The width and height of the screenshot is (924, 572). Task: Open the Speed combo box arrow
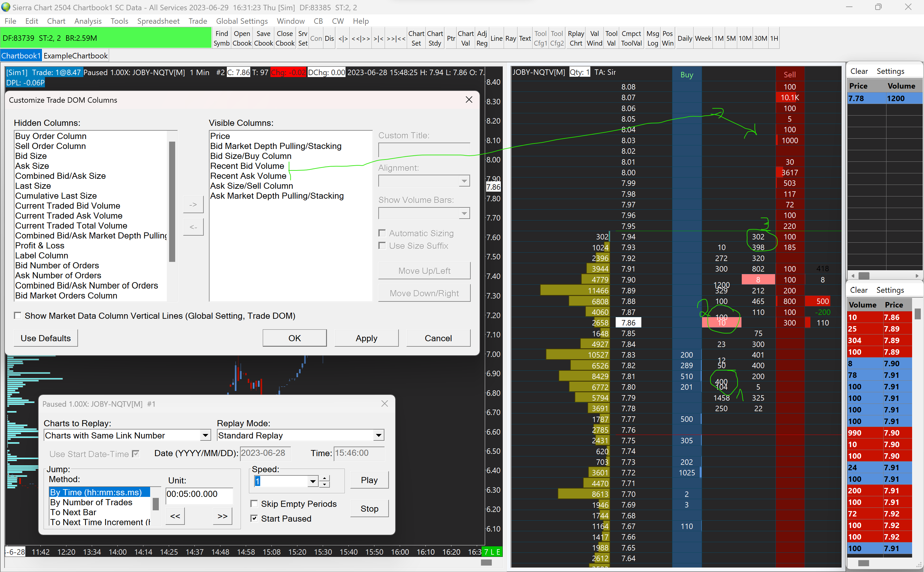click(313, 481)
